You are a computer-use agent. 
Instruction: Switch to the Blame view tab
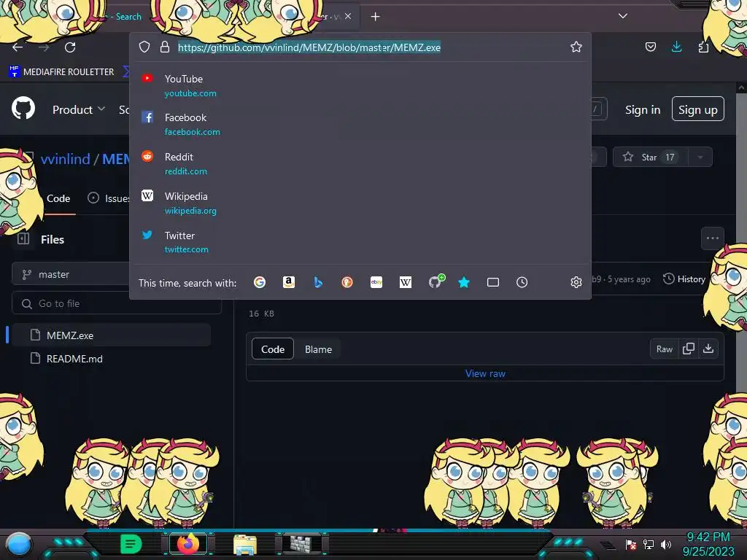[x=318, y=349]
